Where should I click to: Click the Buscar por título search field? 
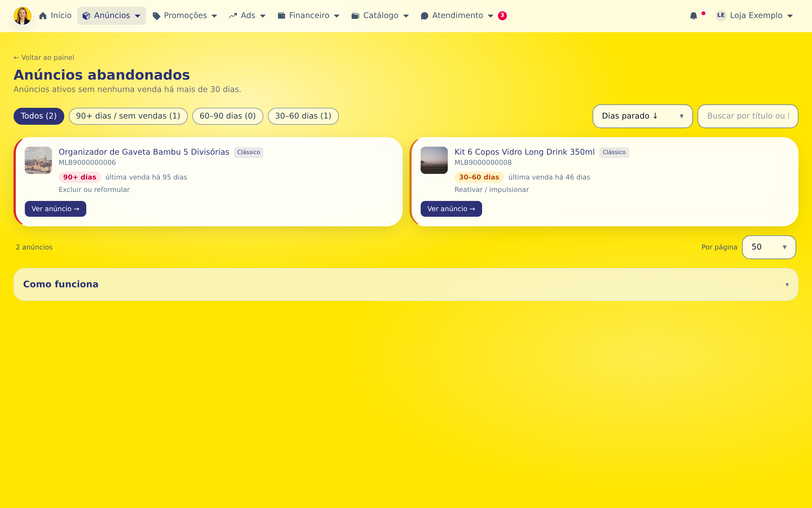(748, 116)
